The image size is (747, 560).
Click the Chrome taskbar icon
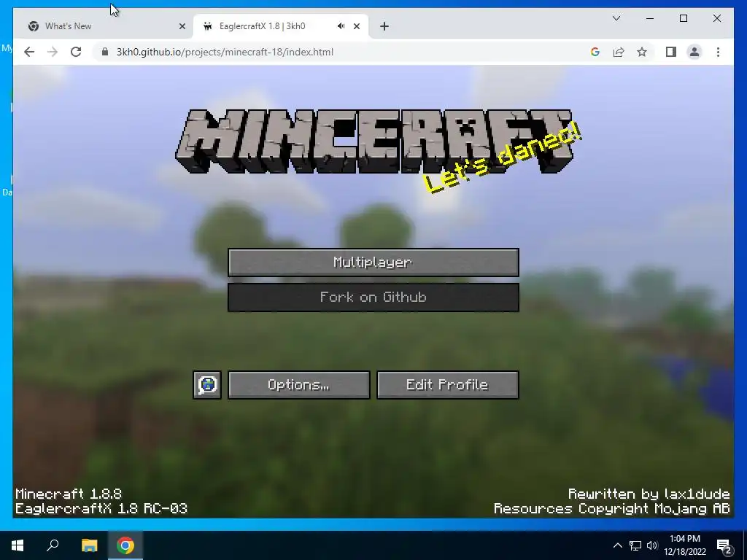[x=125, y=545]
